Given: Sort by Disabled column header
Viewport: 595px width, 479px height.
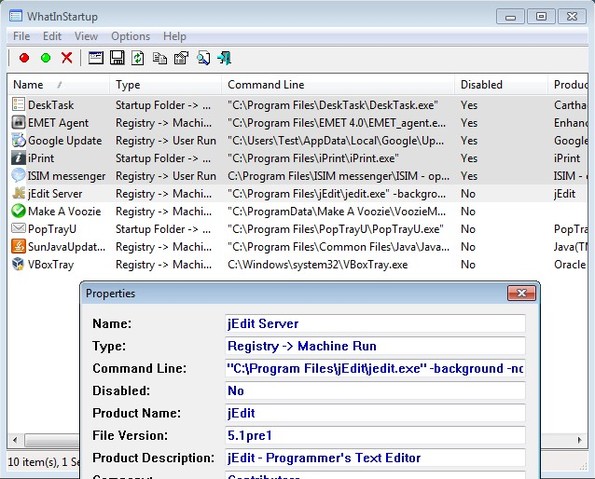Looking at the screenshot, I should 501,85.
